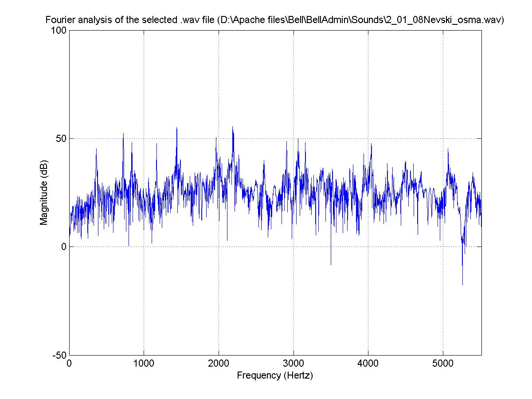Select the 'Magnitude (dB)' y-axis label
The width and height of the screenshot is (532, 399).
pos(44,193)
